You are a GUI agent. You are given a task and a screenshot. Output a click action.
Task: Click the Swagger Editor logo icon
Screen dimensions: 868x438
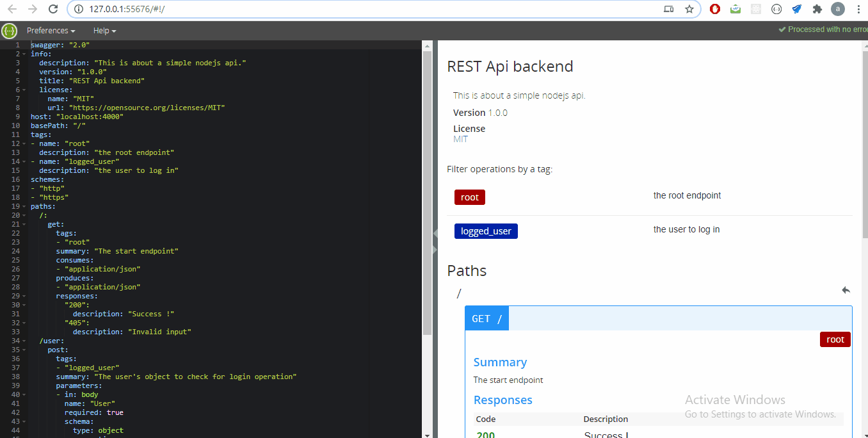pyautogui.click(x=9, y=31)
